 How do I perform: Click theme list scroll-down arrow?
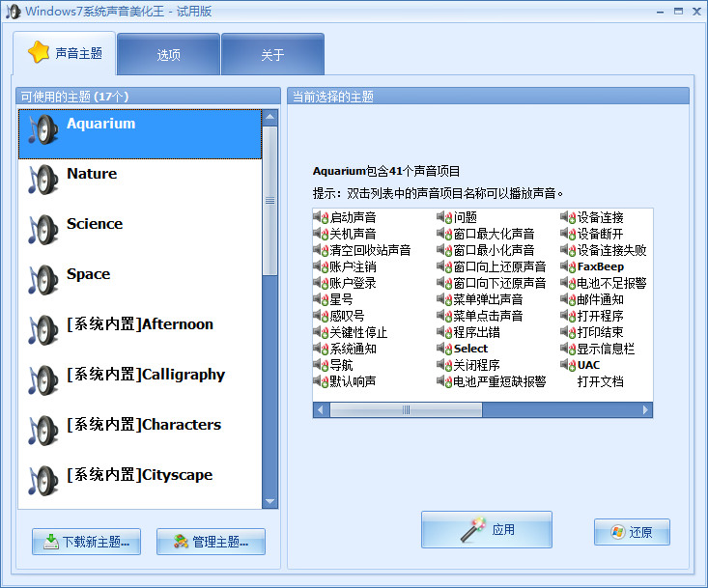pyautogui.click(x=270, y=501)
